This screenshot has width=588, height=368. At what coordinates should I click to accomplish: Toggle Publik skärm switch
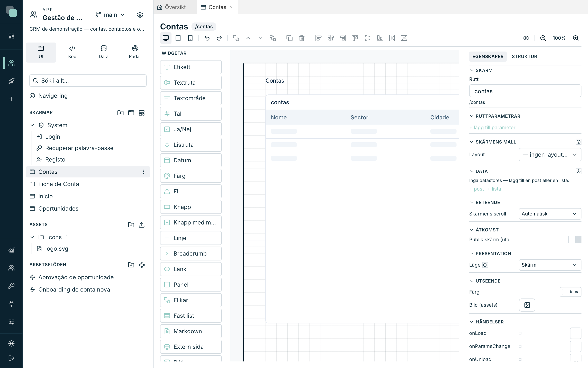tap(575, 239)
